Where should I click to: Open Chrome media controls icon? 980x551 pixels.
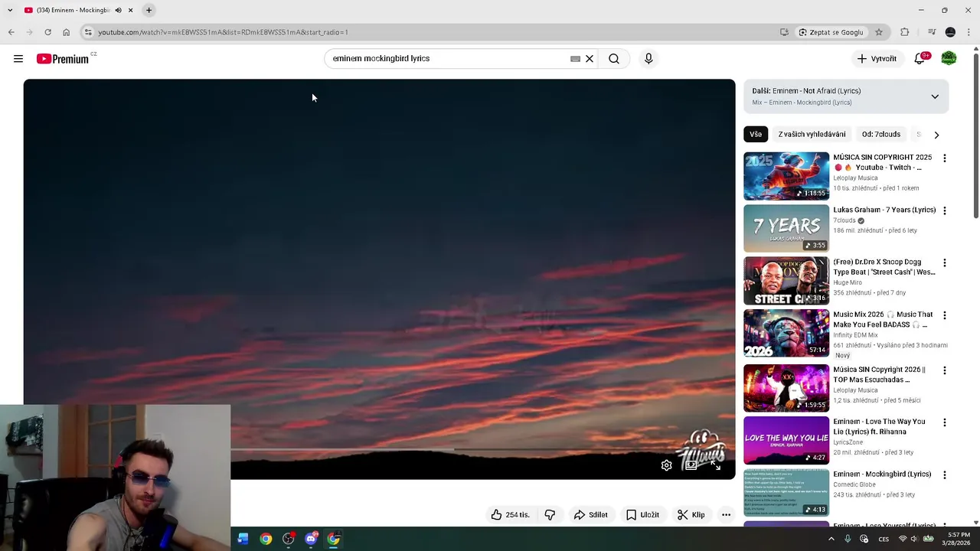point(931,32)
